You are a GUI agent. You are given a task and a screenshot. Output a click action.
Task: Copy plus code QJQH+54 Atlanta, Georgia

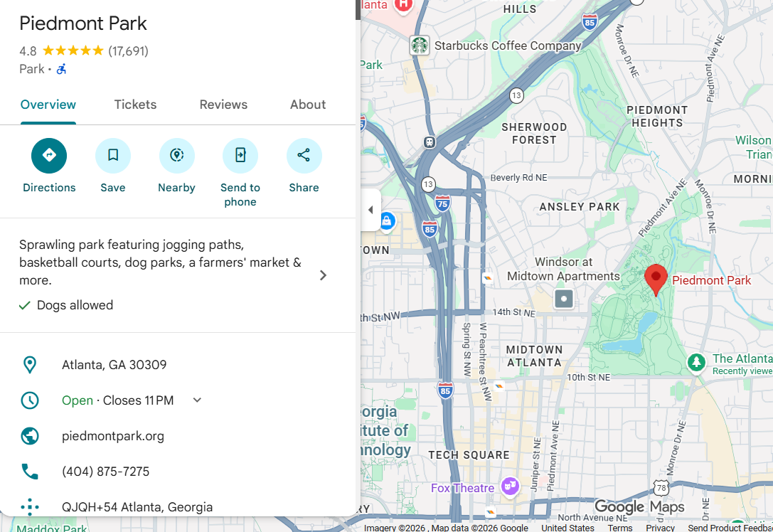(x=137, y=507)
